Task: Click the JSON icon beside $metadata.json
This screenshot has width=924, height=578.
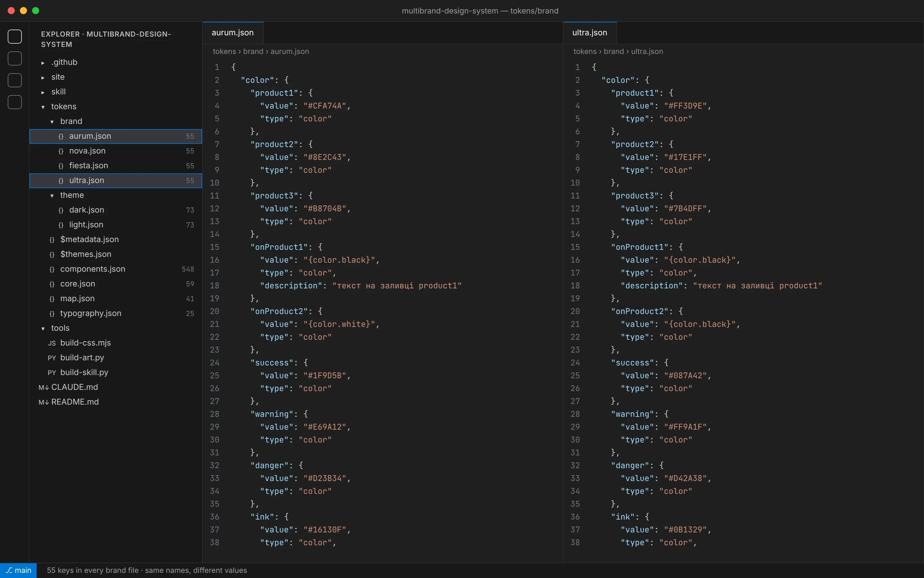Action: click(52, 240)
